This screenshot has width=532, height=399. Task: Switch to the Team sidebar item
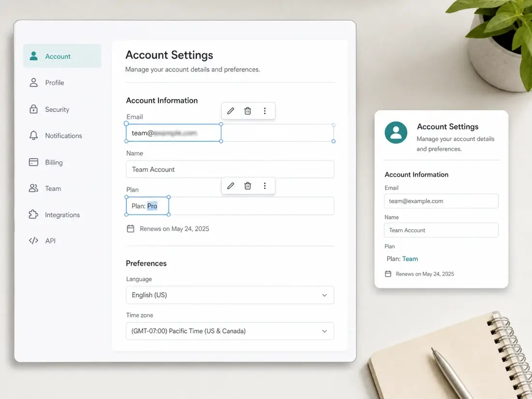62,188
